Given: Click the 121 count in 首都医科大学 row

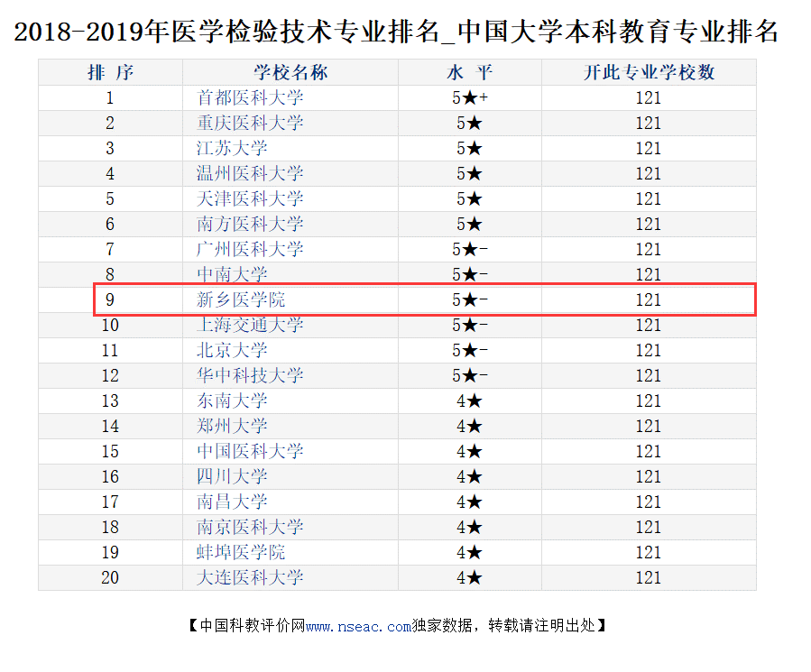Looking at the screenshot, I should pos(649,97).
